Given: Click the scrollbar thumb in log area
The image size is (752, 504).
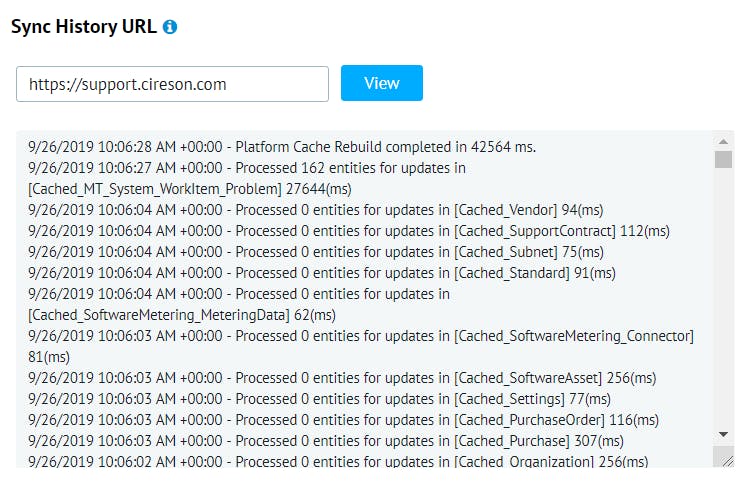Looking at the screenshot, I should [723, 159].
